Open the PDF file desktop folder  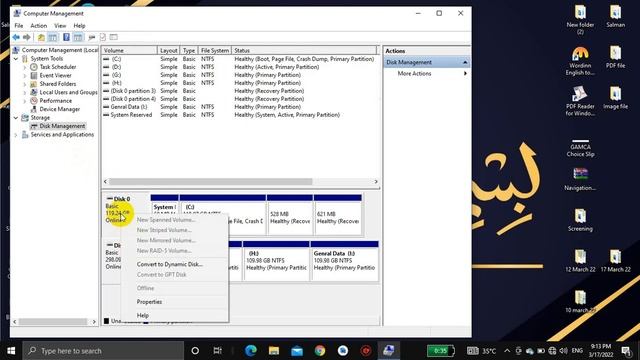(x=616, y=57)
